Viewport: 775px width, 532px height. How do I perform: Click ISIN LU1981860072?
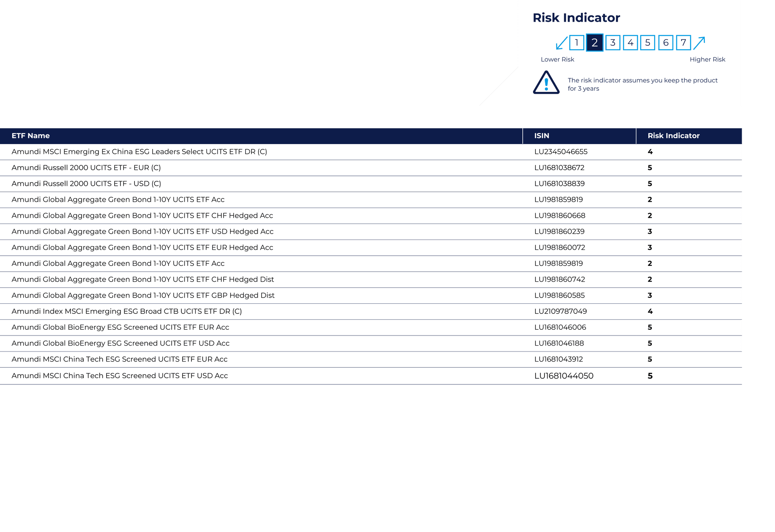click(560, 247)
